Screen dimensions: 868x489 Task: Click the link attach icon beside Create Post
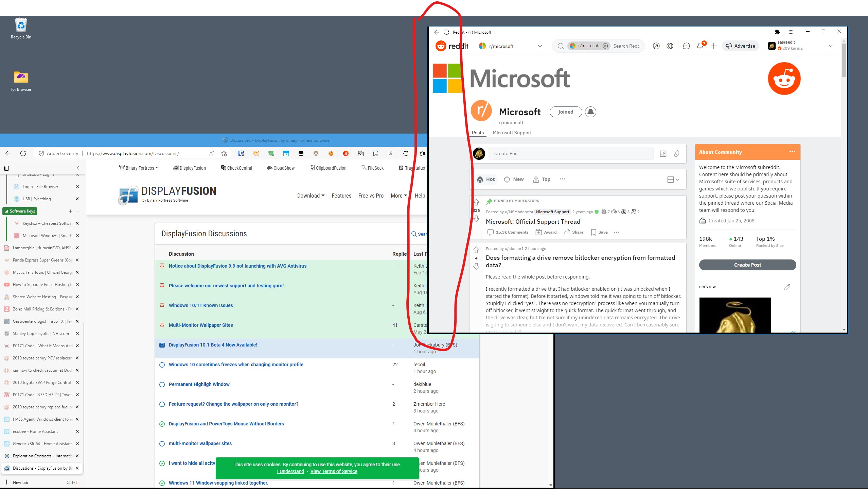coord(676,154)
